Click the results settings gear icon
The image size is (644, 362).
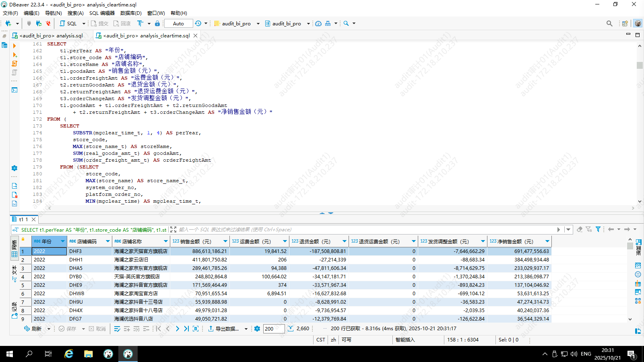(x=257, y=329)
